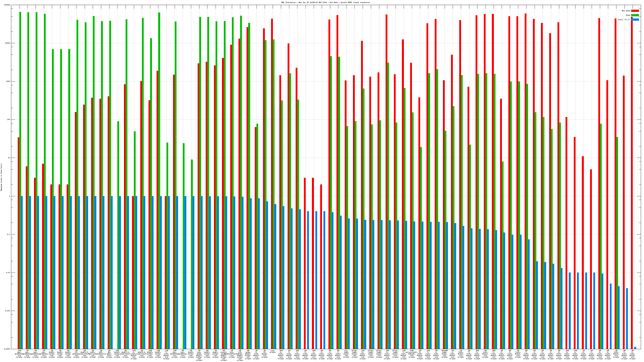Screen dimensions: 644x362
Task: Click the 12.apews.org x-axis label
Action: pyautogui.click(x=264, y=354)
